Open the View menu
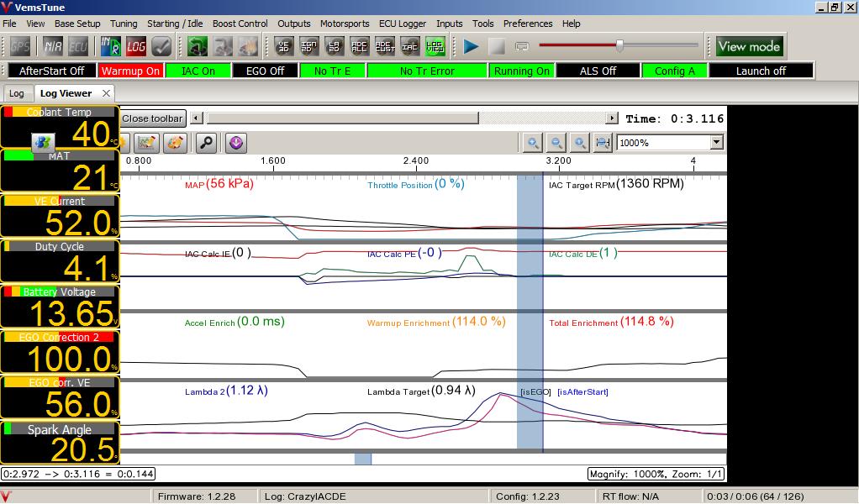Image resolution: width=859 pixels, height=504 pixels. click(35, 24)
